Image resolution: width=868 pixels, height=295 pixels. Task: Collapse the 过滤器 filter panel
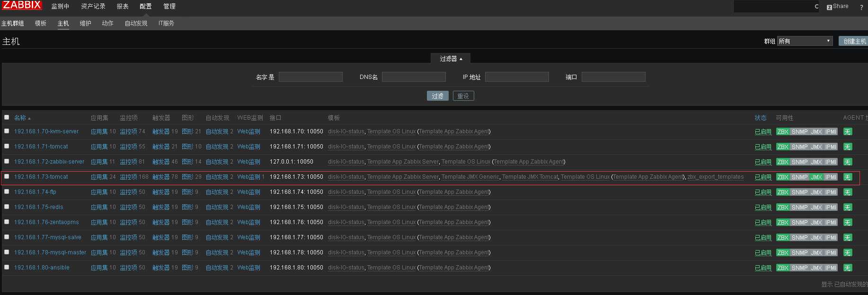tap(451, 59)
